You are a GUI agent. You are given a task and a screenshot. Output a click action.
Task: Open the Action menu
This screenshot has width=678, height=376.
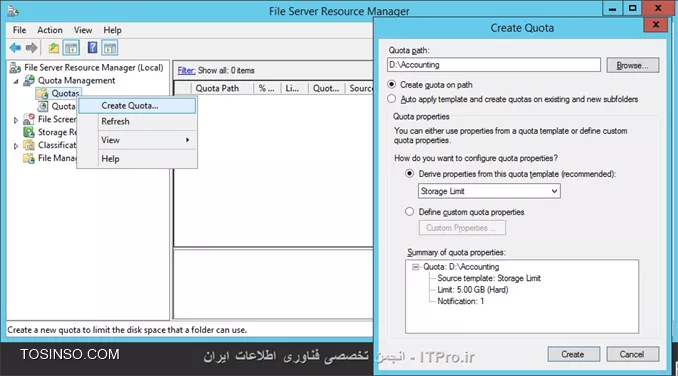50,30
